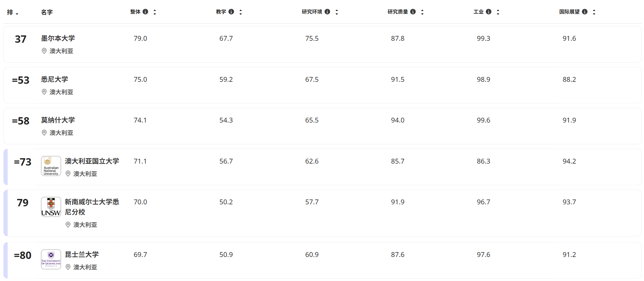Click the UNSW logo thumbnail
This screenshot has height=281, width=644.
[51, 207]
